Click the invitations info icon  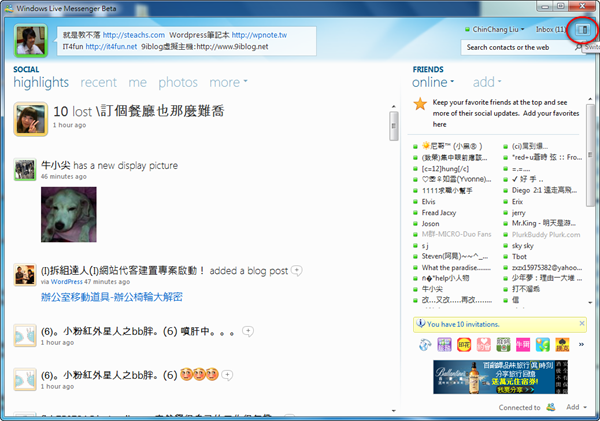(421, 323)
